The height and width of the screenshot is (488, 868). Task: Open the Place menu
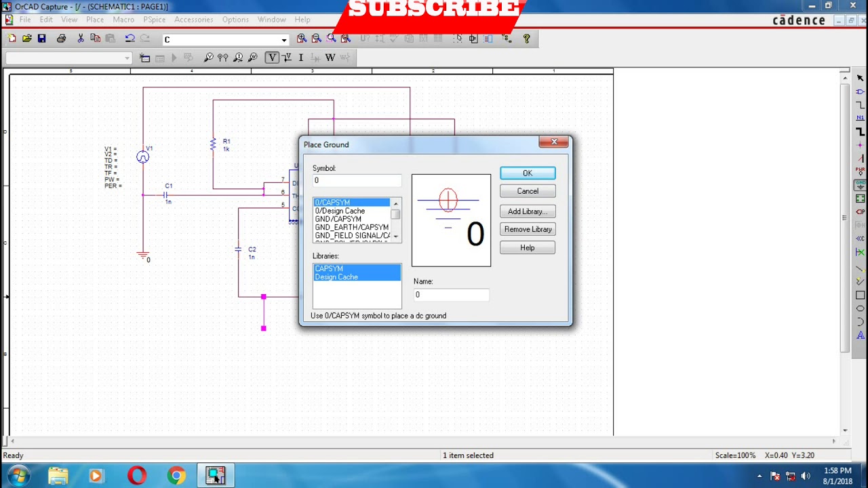[95, 20]
